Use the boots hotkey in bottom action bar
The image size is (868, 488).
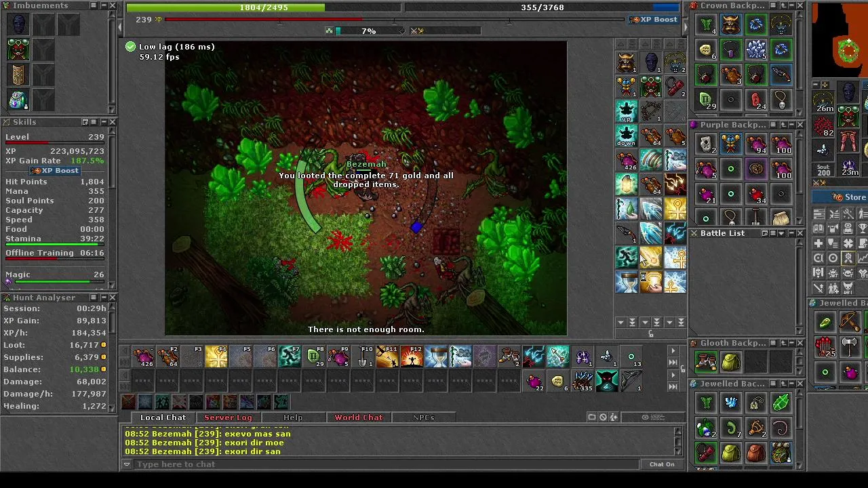509,357
